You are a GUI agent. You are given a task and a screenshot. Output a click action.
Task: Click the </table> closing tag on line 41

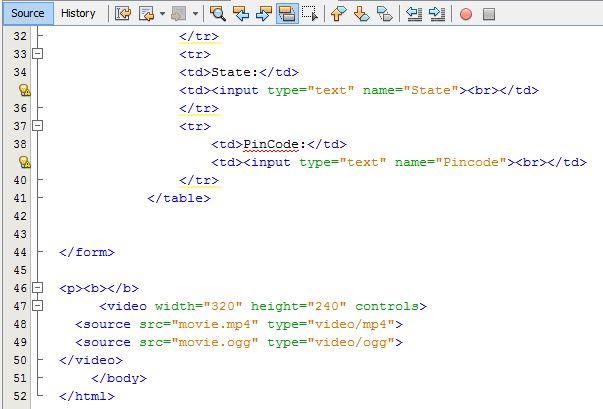pos(179,198)
